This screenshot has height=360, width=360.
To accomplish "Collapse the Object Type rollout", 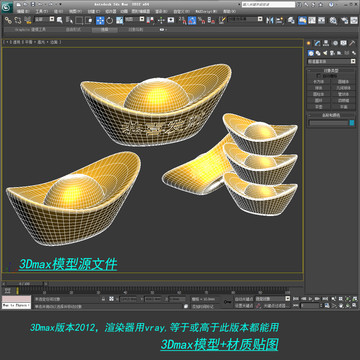I will tap(331, 70).
